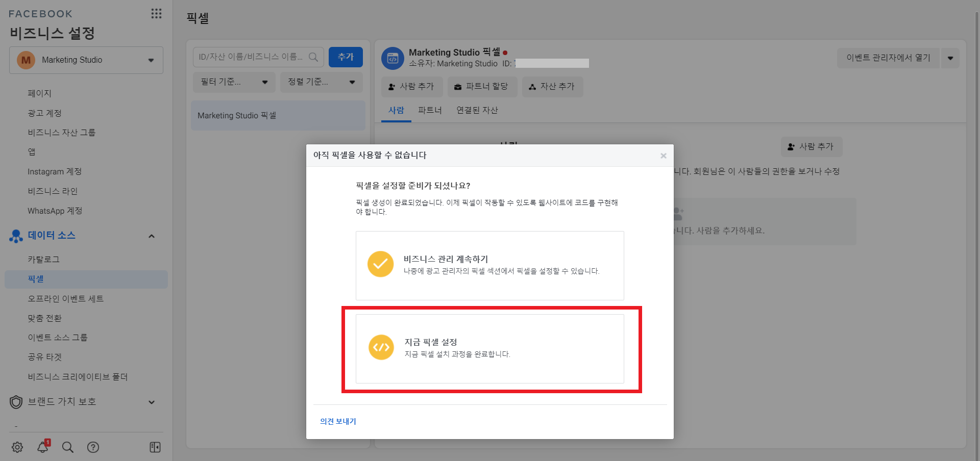Switch to the 파트너 tab
The width and height of the screenshot is (980, 461).
pyautogui.click(x=430, y=110)
